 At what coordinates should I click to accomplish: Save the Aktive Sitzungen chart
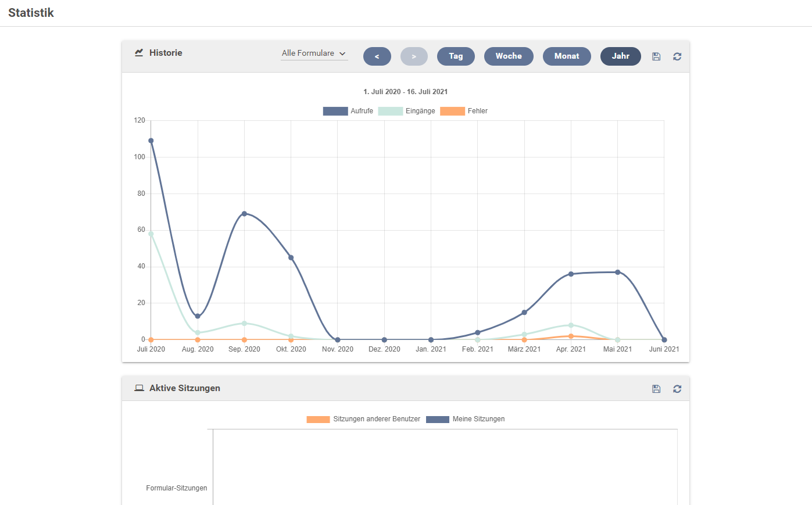click(x=656, y=389)
